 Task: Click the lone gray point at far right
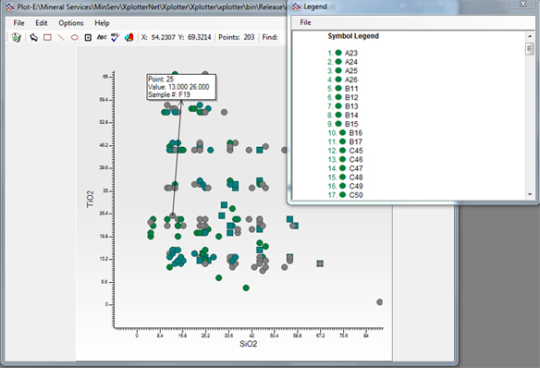[380, 302]
